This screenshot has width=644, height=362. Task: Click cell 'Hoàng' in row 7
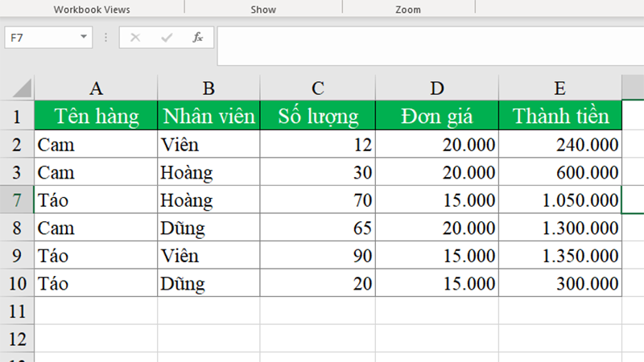pos(208,200)
